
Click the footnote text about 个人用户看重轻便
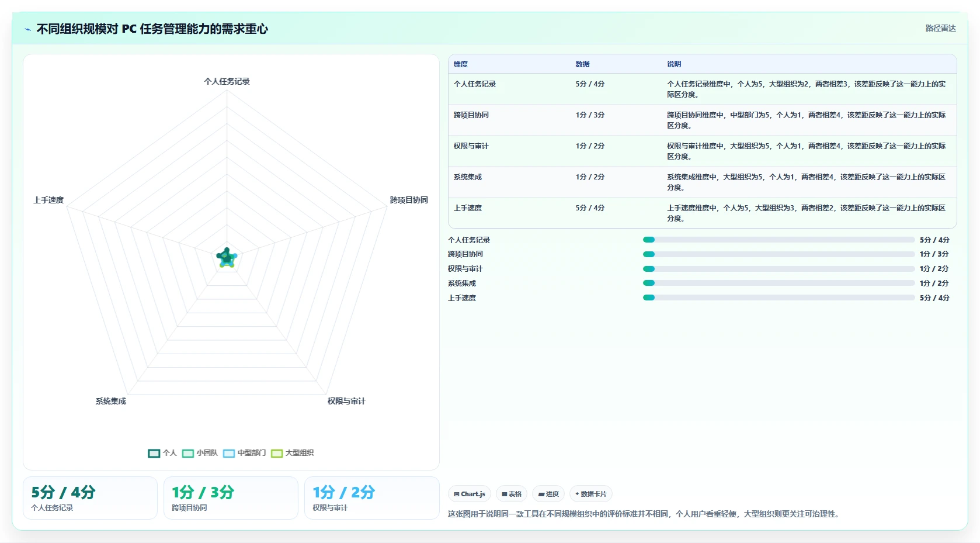[x=645, y=514]
